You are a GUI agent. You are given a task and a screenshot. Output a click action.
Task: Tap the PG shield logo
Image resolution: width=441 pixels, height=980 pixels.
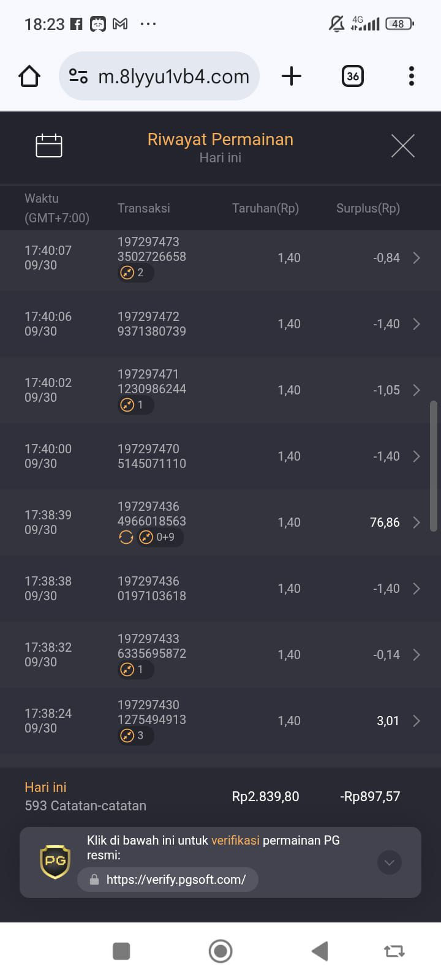55,862
